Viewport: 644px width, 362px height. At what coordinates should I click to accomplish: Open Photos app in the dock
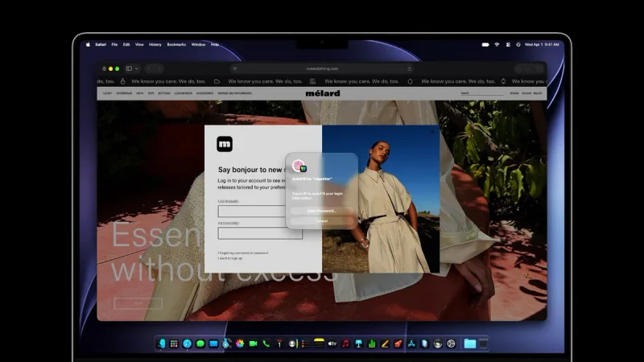(x=240, y=343)
